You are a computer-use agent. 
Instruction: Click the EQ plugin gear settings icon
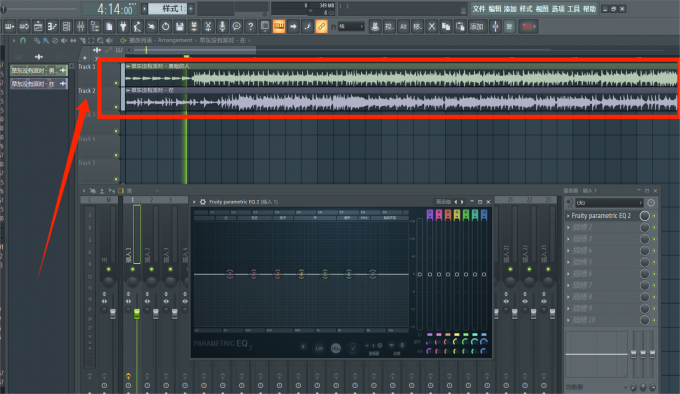pyautogui.click(x=202, y=202)
